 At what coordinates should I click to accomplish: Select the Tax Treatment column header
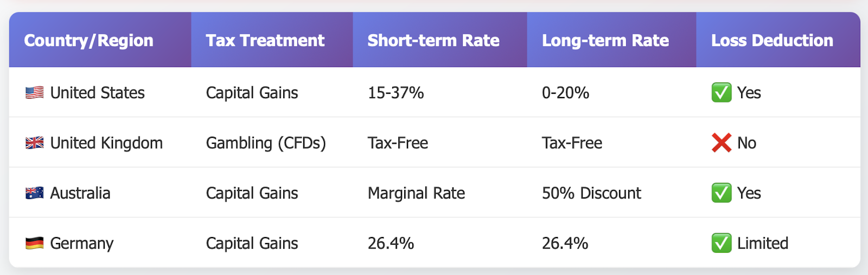point(265,40)
